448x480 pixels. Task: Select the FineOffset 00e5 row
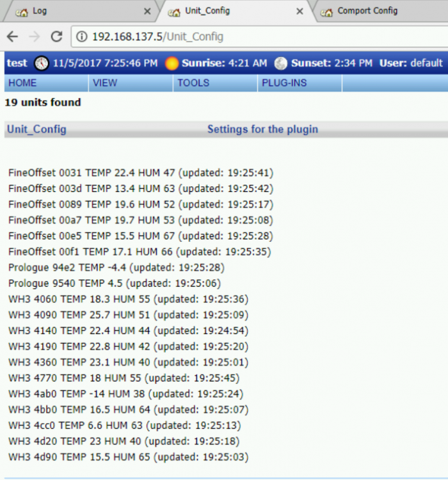tap(141, 236)
